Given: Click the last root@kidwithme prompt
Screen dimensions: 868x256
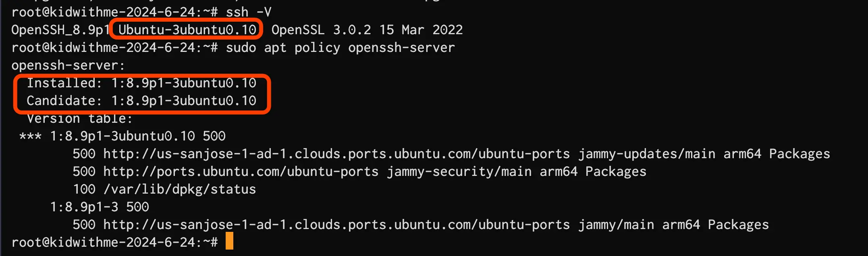Looking at the screenshot, I should coord(114,242).
